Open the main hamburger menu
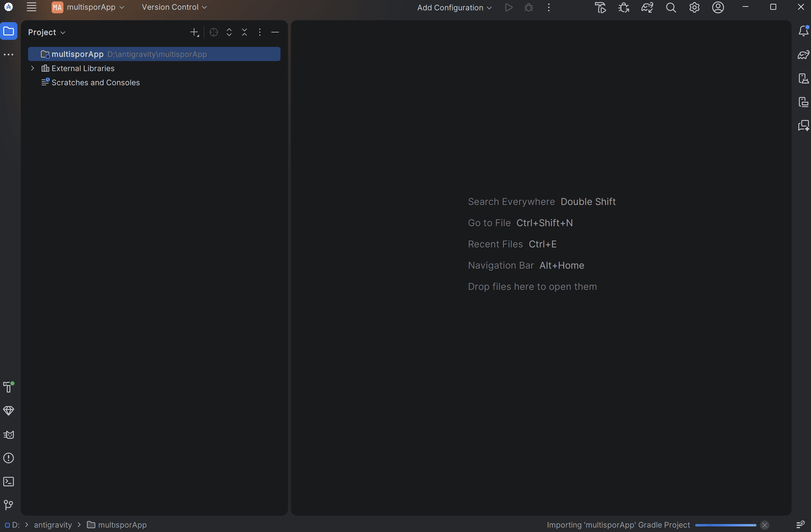Image resolution: width=811 pixels, height=532 pixels. pos(32,7)
